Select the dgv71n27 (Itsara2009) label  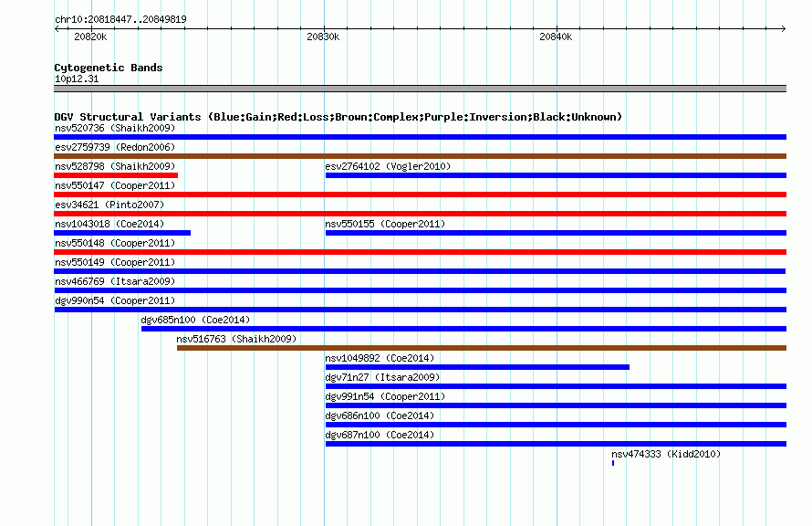click(x=382, y=377)
